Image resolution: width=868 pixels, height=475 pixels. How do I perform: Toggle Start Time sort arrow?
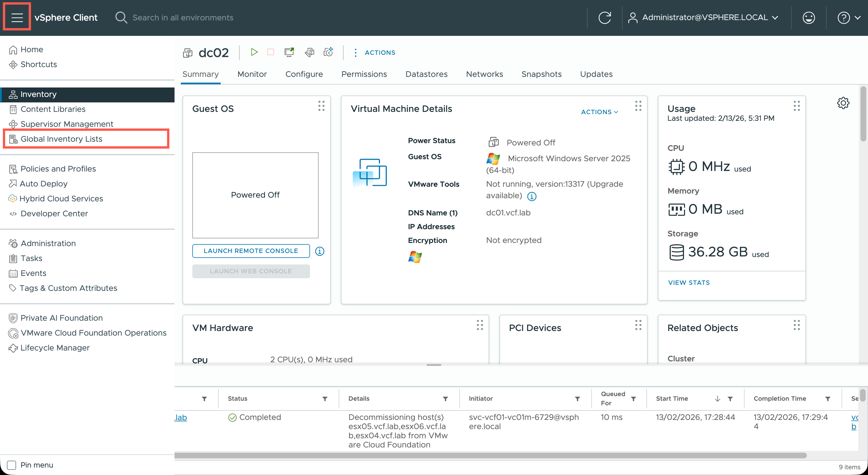click(717, 399)
